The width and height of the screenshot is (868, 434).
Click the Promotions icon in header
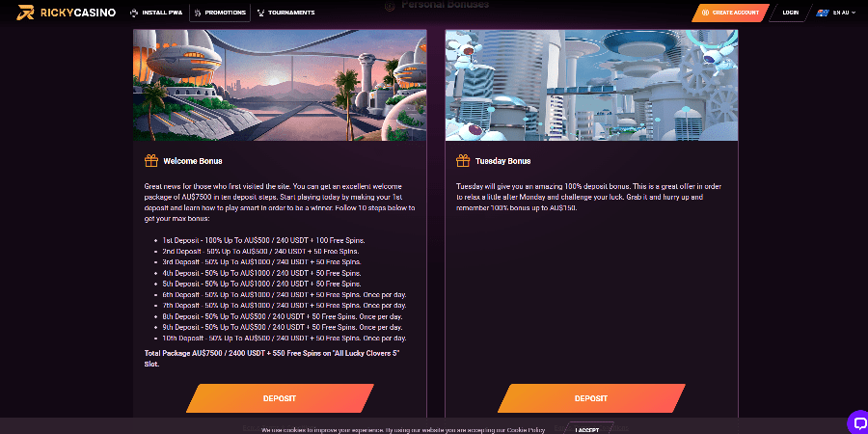pyautogui.click(x=198, y=13)
